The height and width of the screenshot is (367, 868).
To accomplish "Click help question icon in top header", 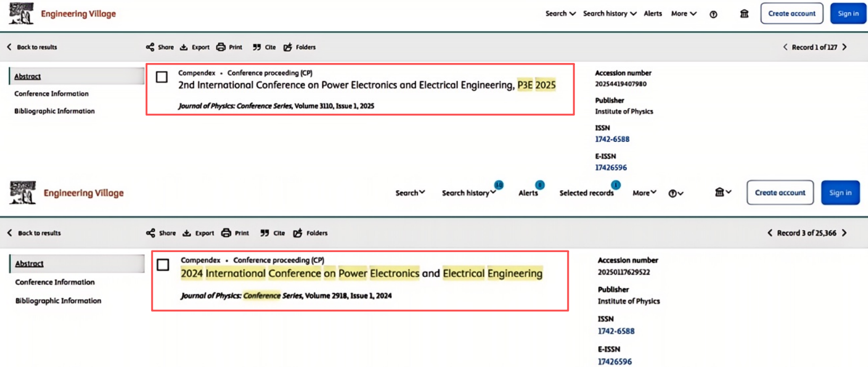I will click(x=713, y=14).
